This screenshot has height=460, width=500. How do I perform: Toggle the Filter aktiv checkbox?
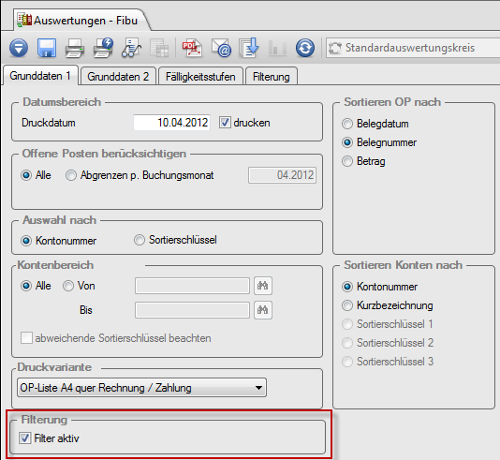(25, 438)
